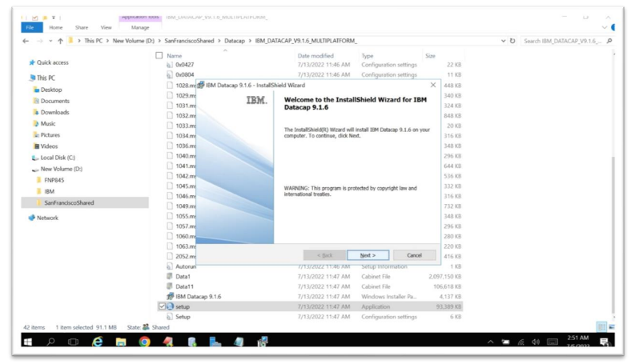Viewport: 631px width, 364px height.
Task: Open the Home ribbon tab
Action: [55, 27]
